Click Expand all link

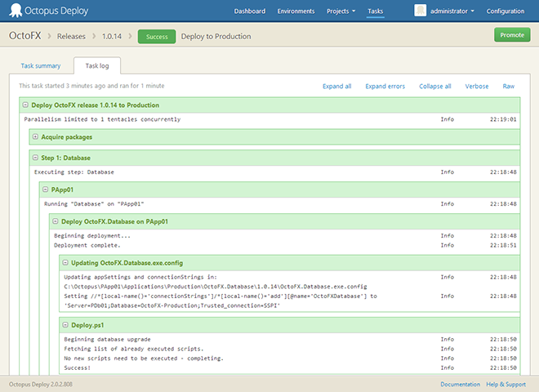336,87
